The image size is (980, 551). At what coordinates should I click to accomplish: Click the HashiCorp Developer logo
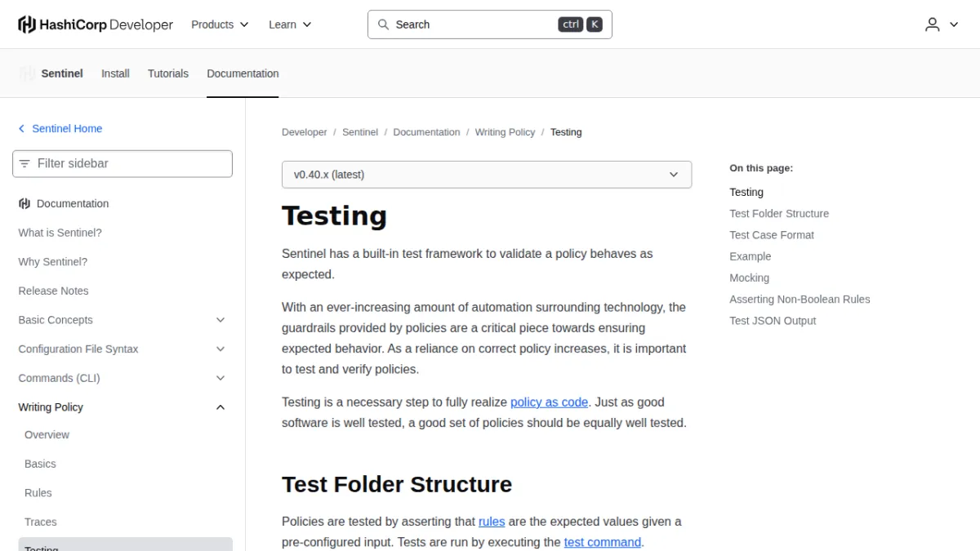(x=96, y=24)
